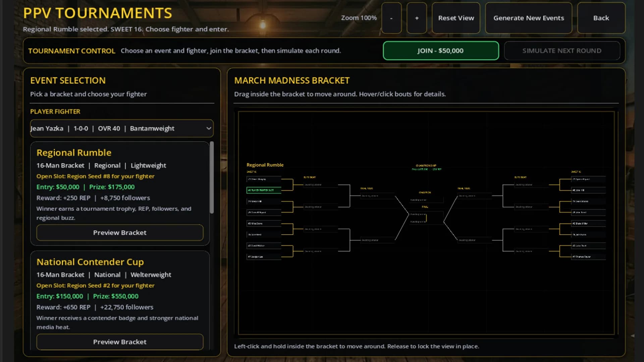Click the #7 Thomas Taylor bracket slot
Viewport: 644px width, 362px height.
coord(588,257)
